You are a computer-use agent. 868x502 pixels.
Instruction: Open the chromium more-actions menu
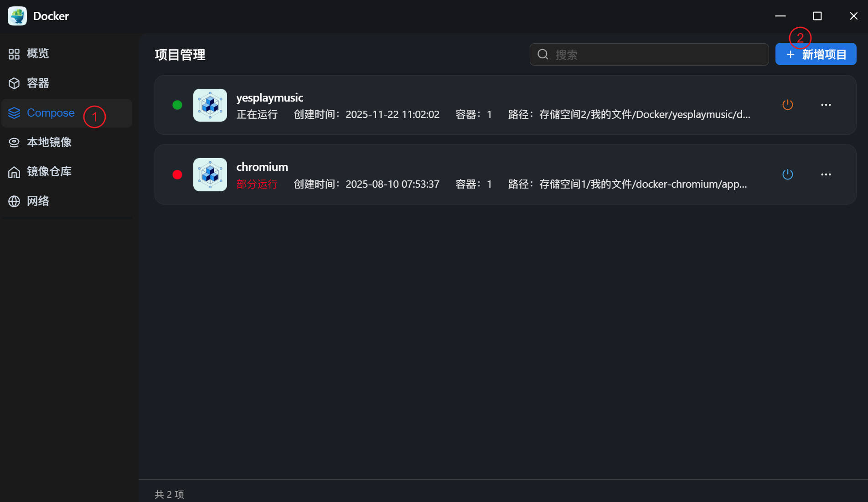pyautogui.click(x=826, y=174)
